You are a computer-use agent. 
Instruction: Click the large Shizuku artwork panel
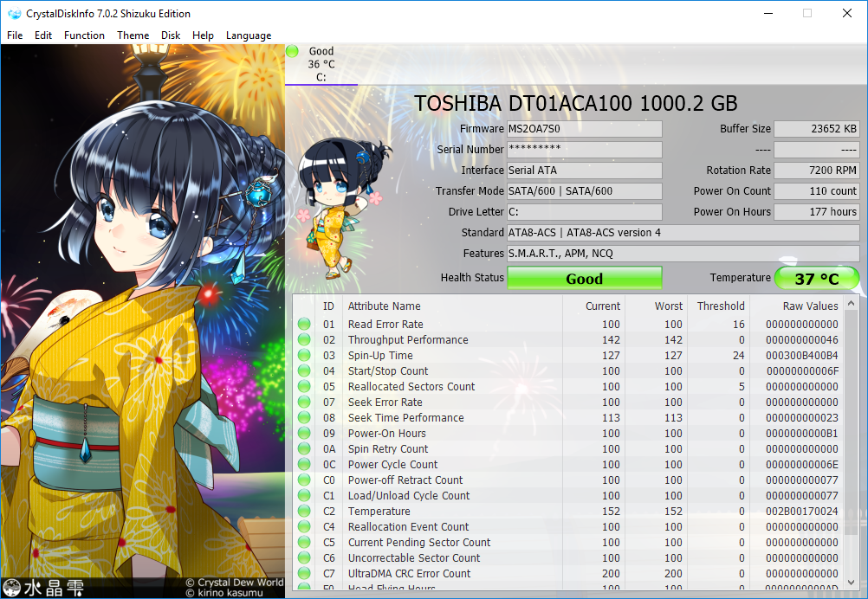click(x=143, y=321)
